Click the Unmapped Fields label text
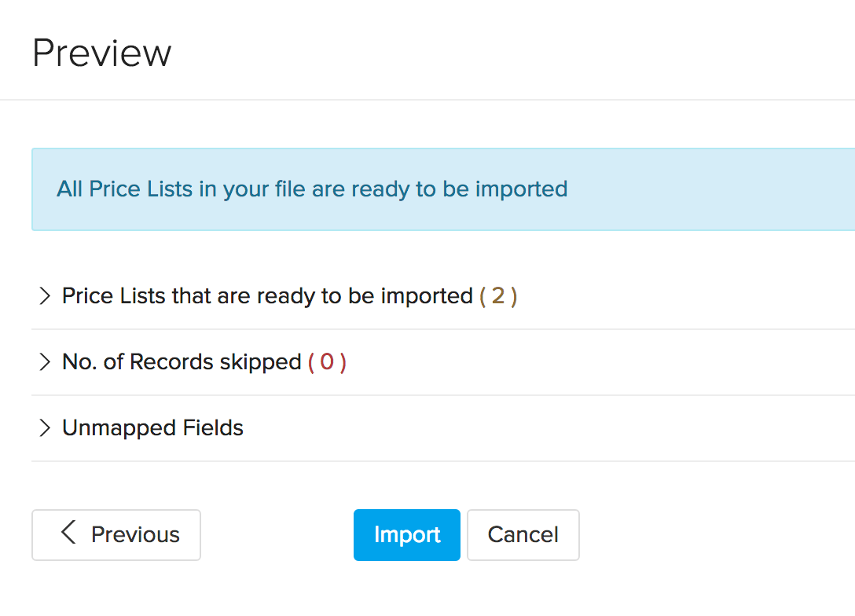The height and width of the screenshot is (616, 855). pyautogui.click(x=152, y=428)
